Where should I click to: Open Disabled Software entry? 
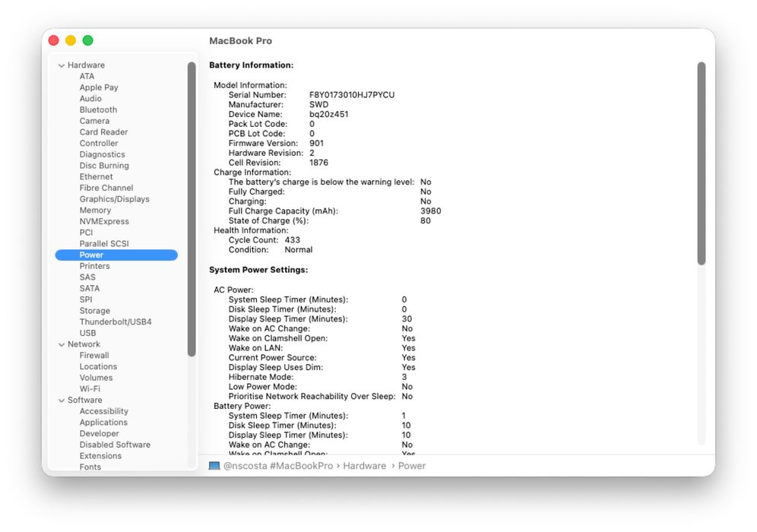click(x=115, y=445)
